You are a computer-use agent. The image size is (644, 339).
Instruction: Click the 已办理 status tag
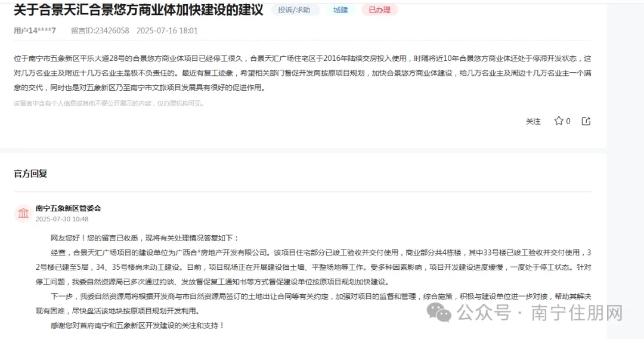click(x=379, y=10)
